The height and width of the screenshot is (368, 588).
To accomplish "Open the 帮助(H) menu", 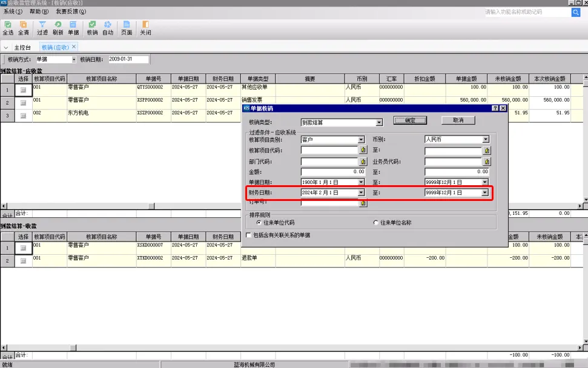I will pyautogui.click(x=39, y=11).
